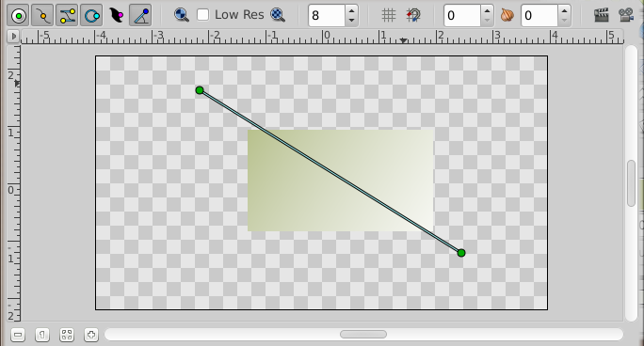Screen dimensions: 644x346
Task: Decrease the value left of the onion icon
Action: 487,21
